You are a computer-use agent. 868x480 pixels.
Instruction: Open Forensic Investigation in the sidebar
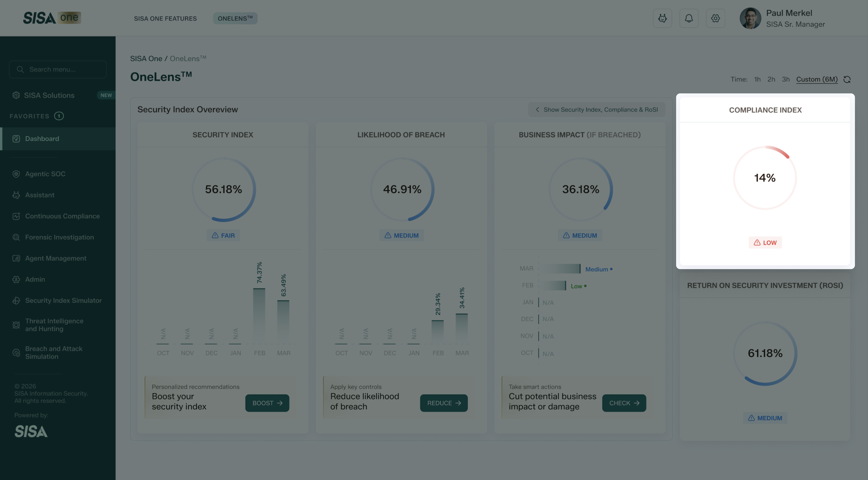59,237
